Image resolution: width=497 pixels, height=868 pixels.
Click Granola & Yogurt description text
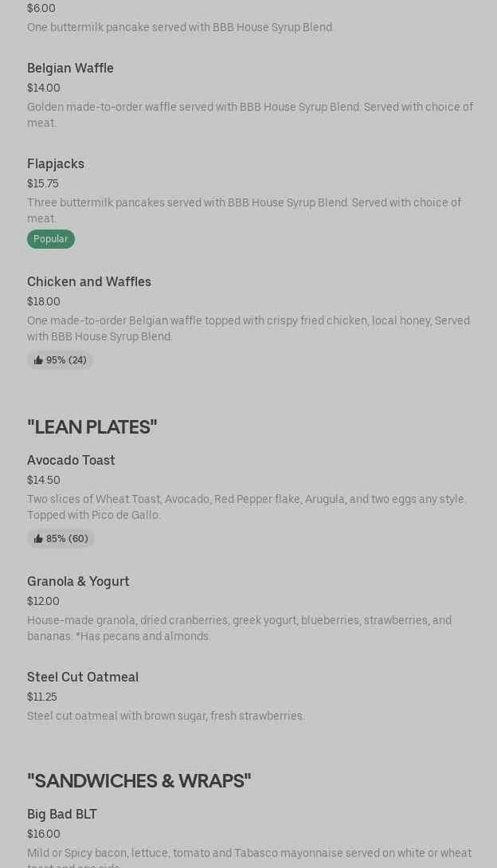pos(239,628)
